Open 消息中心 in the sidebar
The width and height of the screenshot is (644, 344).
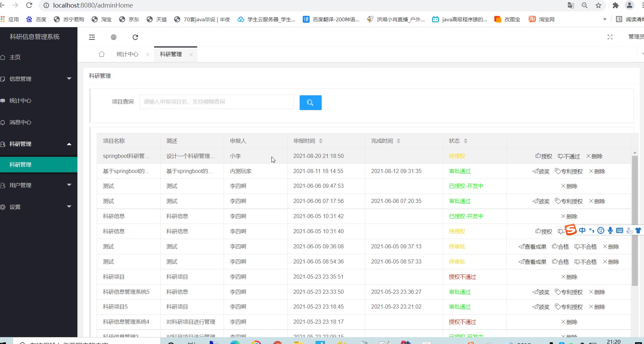[21, 122]
